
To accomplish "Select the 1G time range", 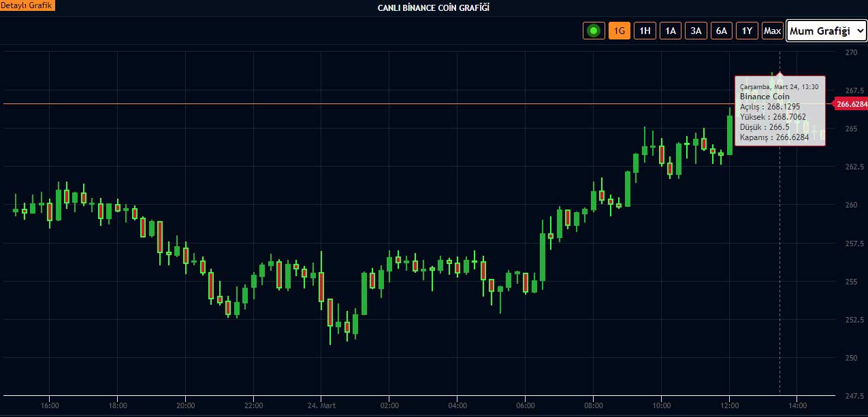I will [620, 31].
